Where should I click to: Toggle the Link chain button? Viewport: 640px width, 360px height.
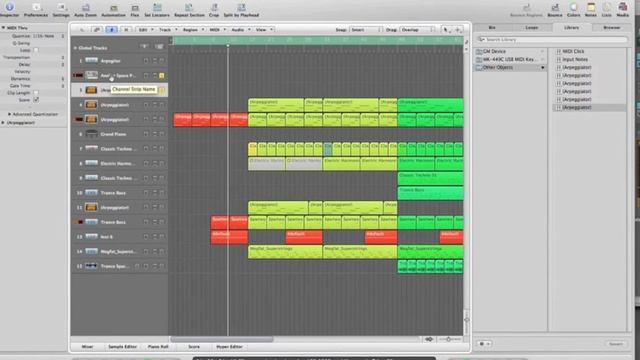(97, 30)
